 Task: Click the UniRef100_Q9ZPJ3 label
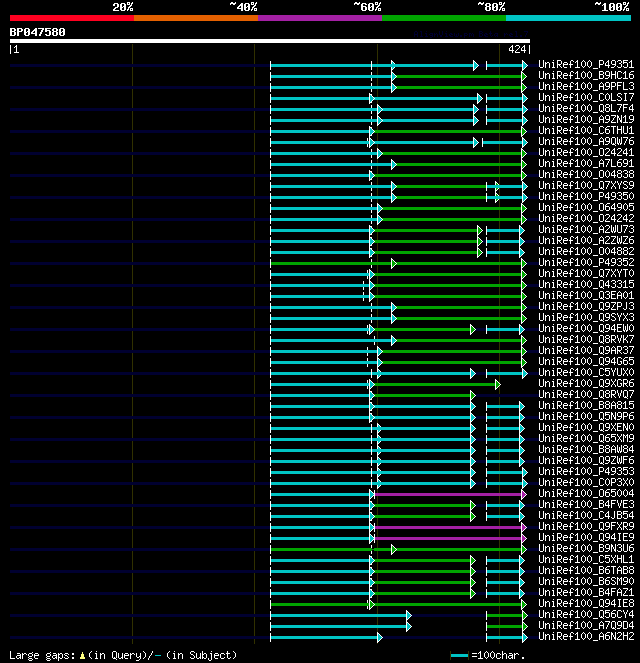[x=586, y=306]
